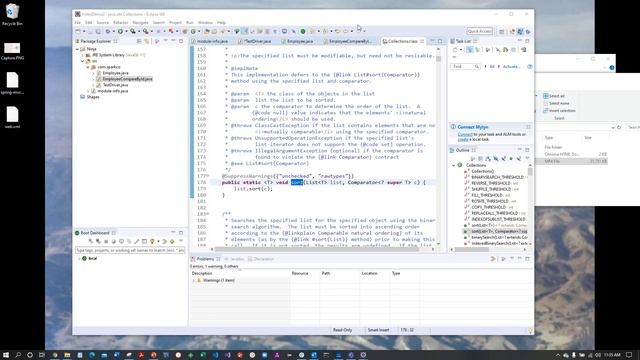Click the Open Perspective icon
The image size is (640, 360).
coord(502,31)
